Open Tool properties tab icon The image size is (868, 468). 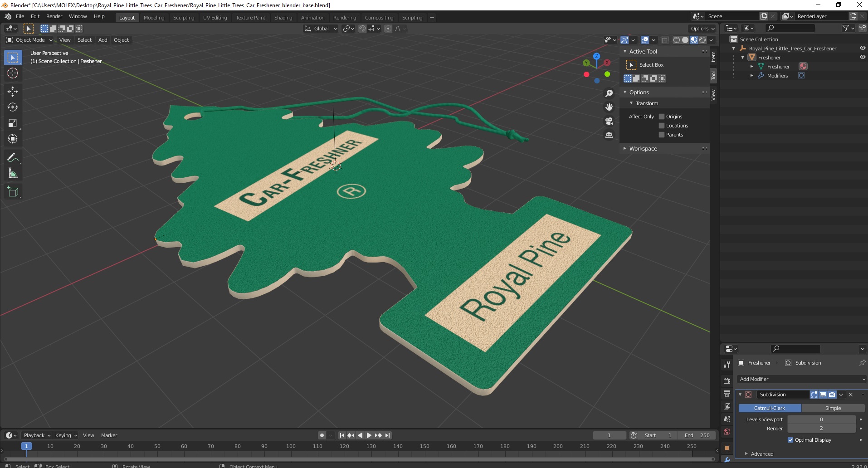pyautogui.click(x=727, y=364)
